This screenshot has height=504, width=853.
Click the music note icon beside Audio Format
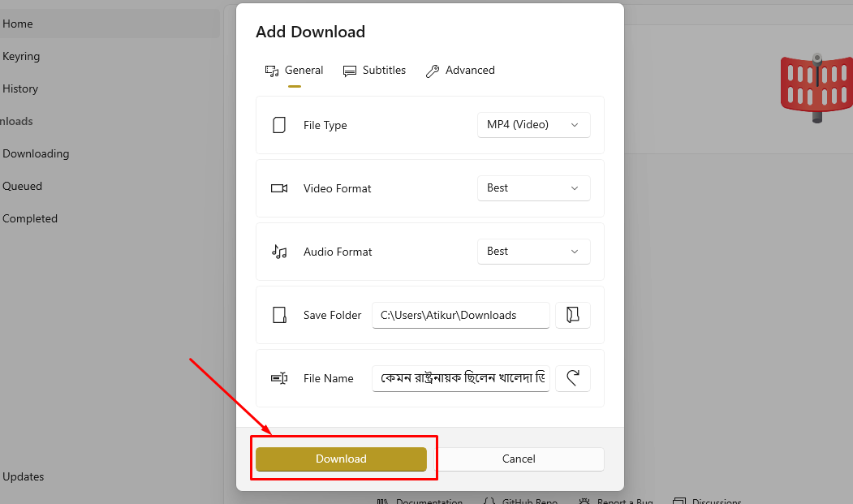tap(279, 252)
